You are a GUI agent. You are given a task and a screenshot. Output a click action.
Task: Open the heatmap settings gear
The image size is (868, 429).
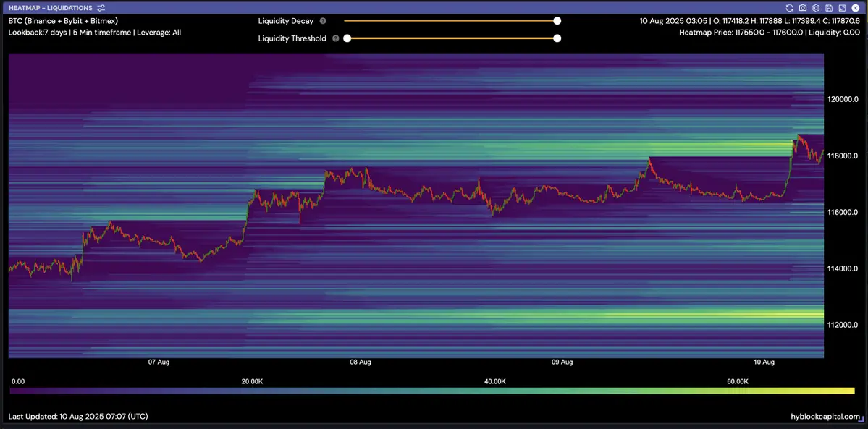click(815, 8)
